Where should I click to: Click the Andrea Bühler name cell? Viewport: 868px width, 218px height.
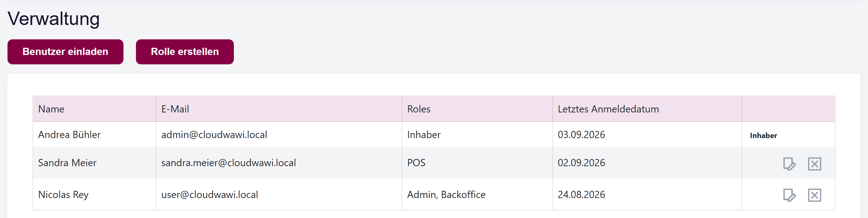point(94,135)
